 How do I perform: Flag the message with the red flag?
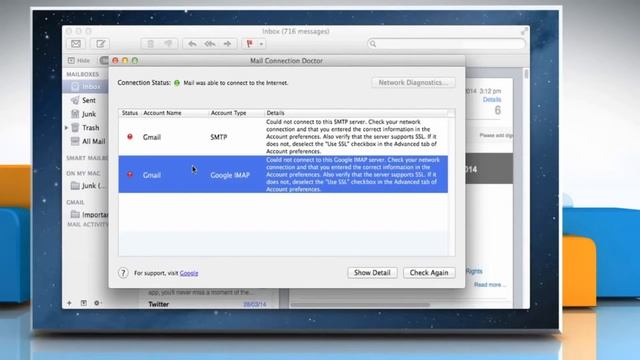(x=249, y=44)
